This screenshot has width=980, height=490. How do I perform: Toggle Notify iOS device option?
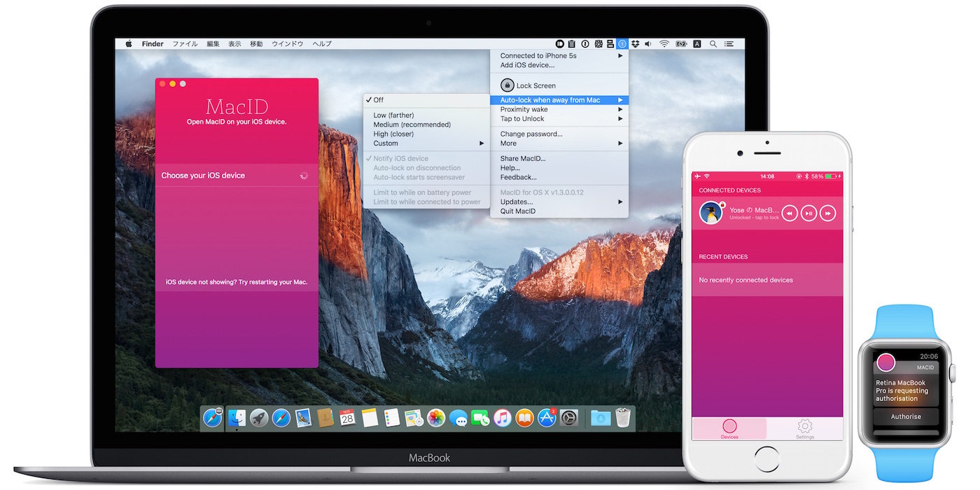click(x=426, y=159)
